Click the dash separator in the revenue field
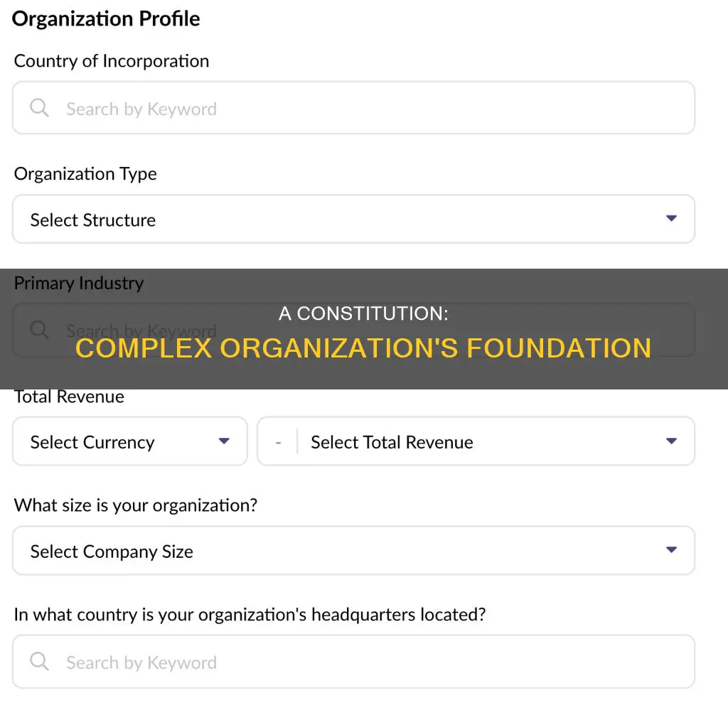 click(279, 442)
